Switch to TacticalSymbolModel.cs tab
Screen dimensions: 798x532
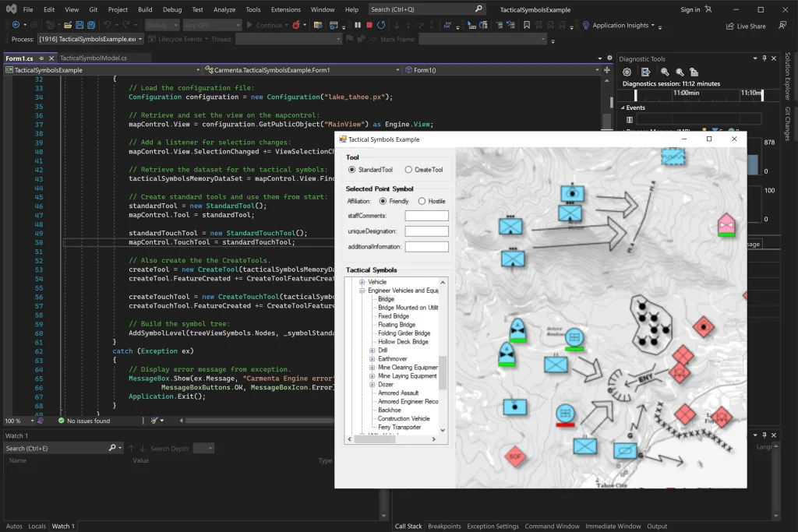point(94,58)
